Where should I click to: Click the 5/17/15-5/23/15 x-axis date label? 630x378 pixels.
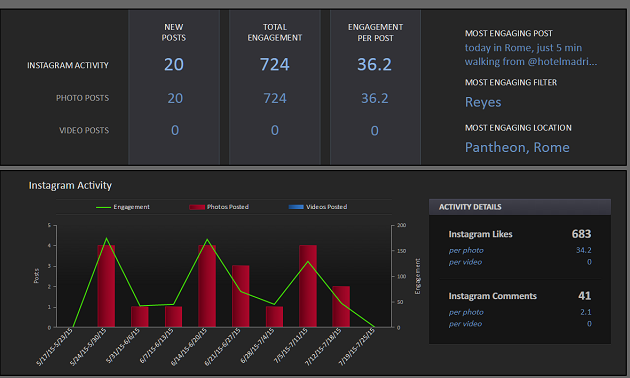[55, 347]
